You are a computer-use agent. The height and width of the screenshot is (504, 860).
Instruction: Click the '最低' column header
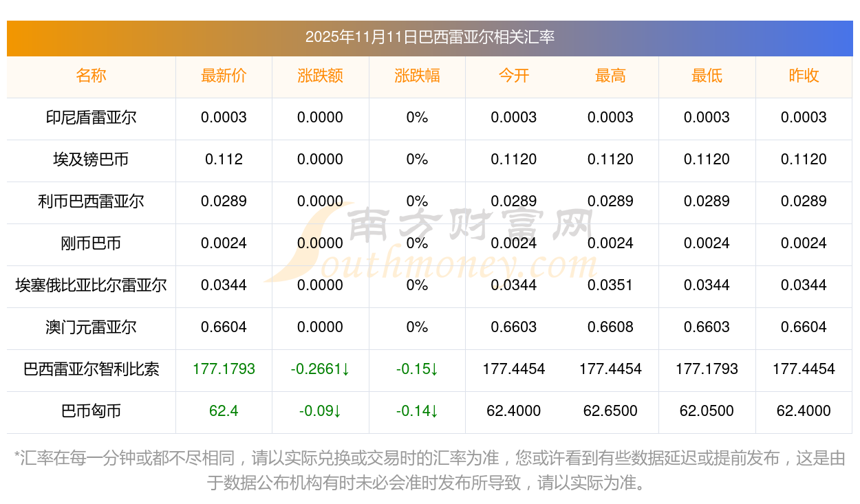pyautogui.click(x=707, y=76)
